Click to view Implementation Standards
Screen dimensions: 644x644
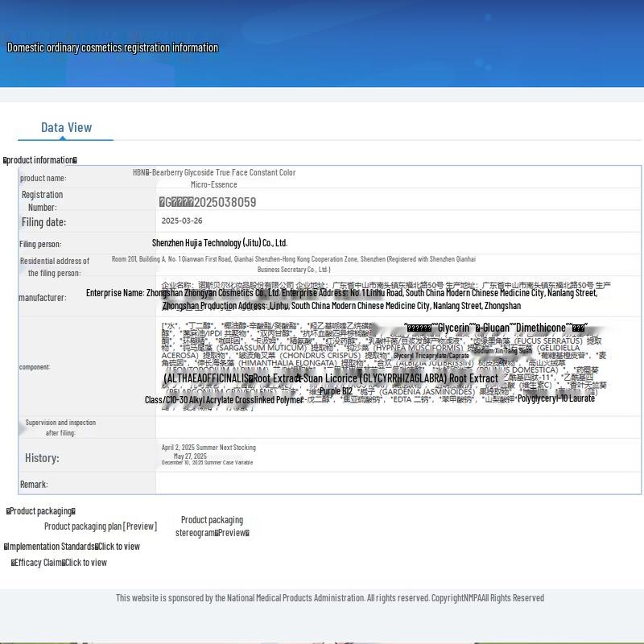point(118,547)
